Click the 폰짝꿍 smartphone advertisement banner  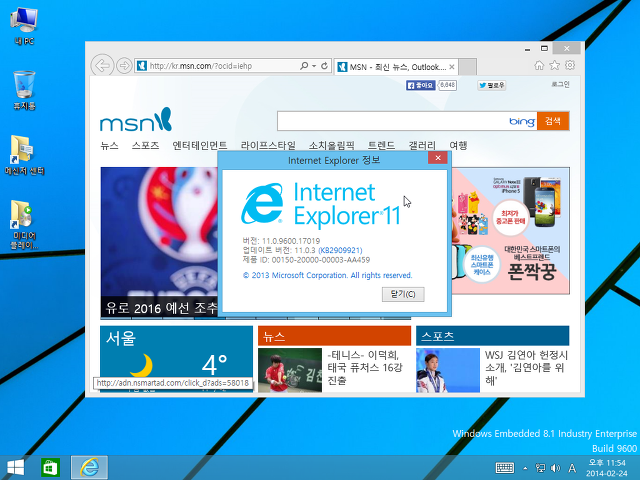[x=510, y=231]
